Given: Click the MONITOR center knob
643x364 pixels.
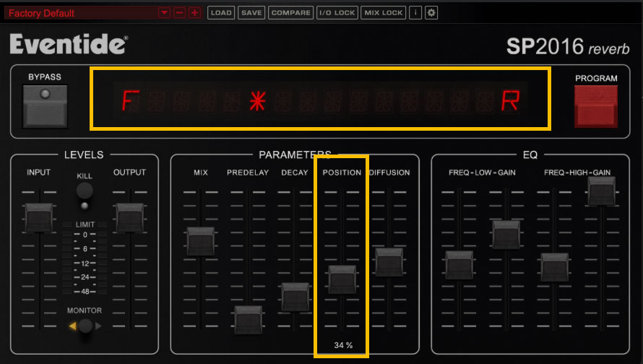Looking at the screenshot, I should point(85,326).
